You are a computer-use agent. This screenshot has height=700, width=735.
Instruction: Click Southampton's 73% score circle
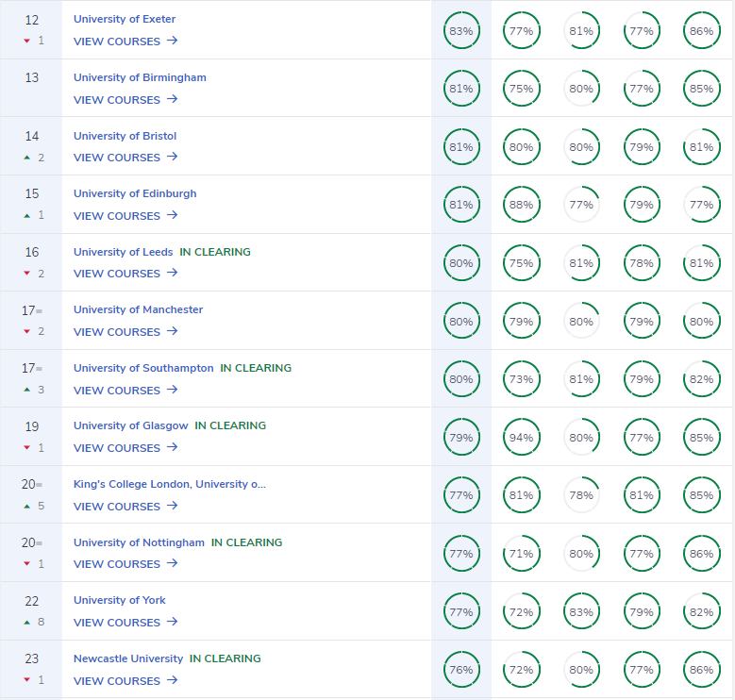[521, 379]
